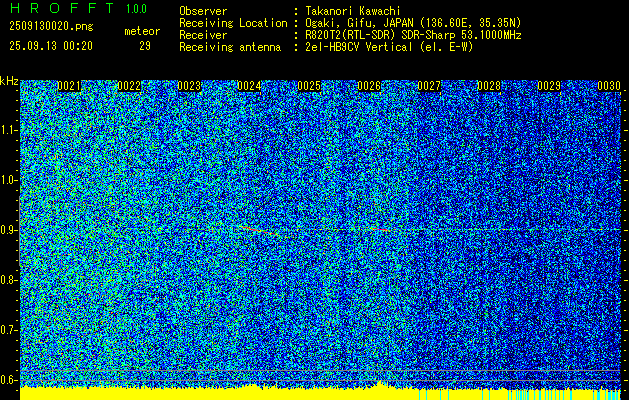Viewport: 629px width, 400px height.
Task: Click the 0.9 kHz axis label
Action: (7, 230)
